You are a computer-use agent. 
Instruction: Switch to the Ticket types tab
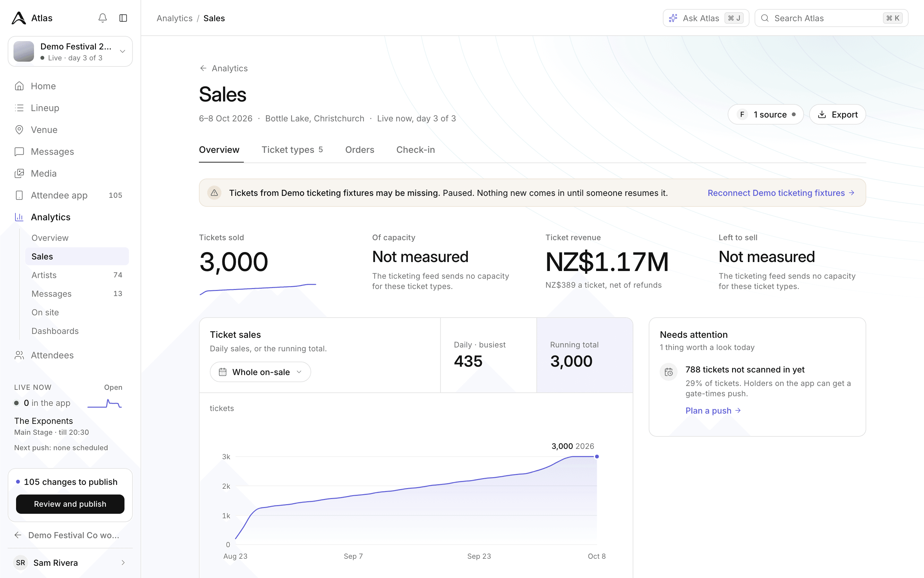pyautogui.click(x=292, y=149)
